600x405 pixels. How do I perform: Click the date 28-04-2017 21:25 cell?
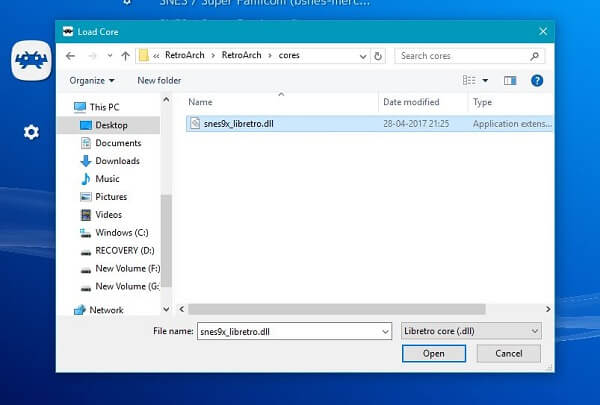click(x=416, y=124)
